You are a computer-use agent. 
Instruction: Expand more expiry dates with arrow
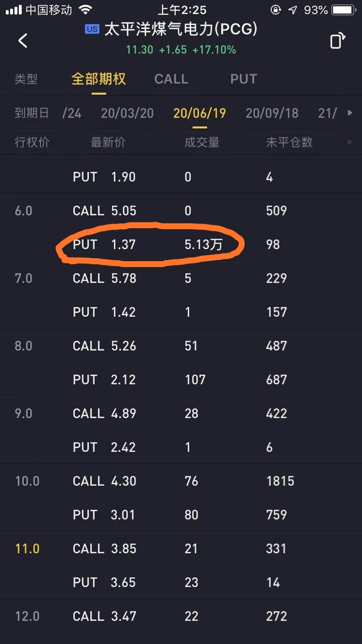click(350, 113)
